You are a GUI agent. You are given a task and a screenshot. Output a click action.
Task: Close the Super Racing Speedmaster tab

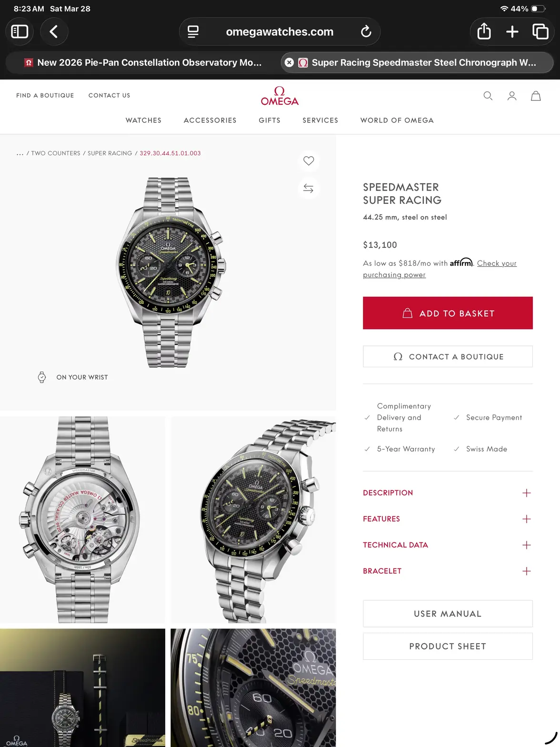pyautogui.click(x=289, y=62)
